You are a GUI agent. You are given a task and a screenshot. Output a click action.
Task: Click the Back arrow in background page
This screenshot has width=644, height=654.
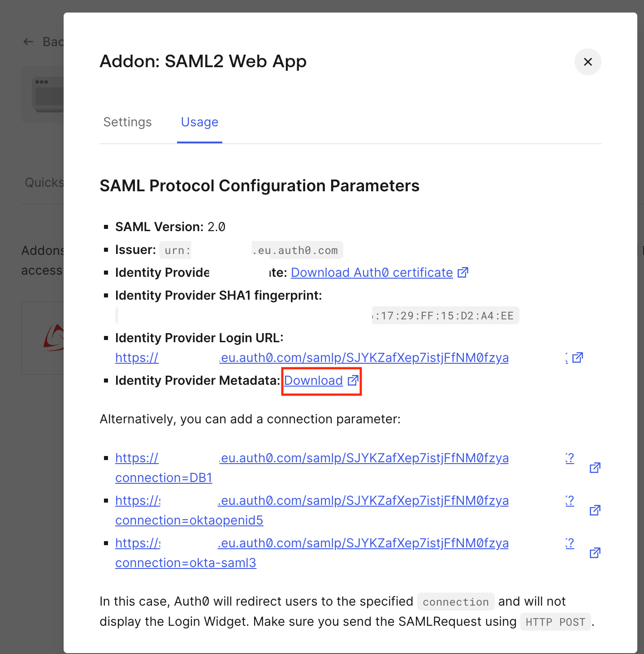click(x=28, y=42)
